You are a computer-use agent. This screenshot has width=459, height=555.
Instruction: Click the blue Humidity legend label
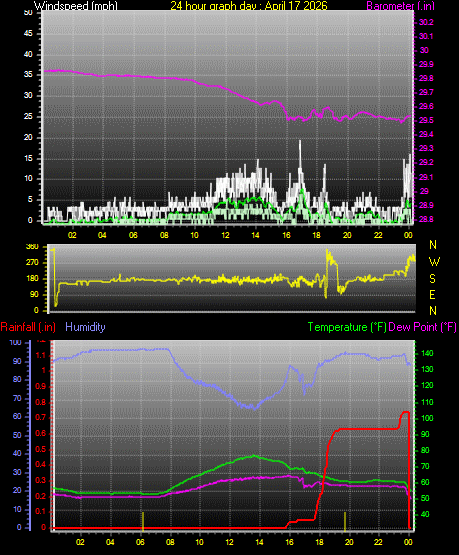point(85,327)
